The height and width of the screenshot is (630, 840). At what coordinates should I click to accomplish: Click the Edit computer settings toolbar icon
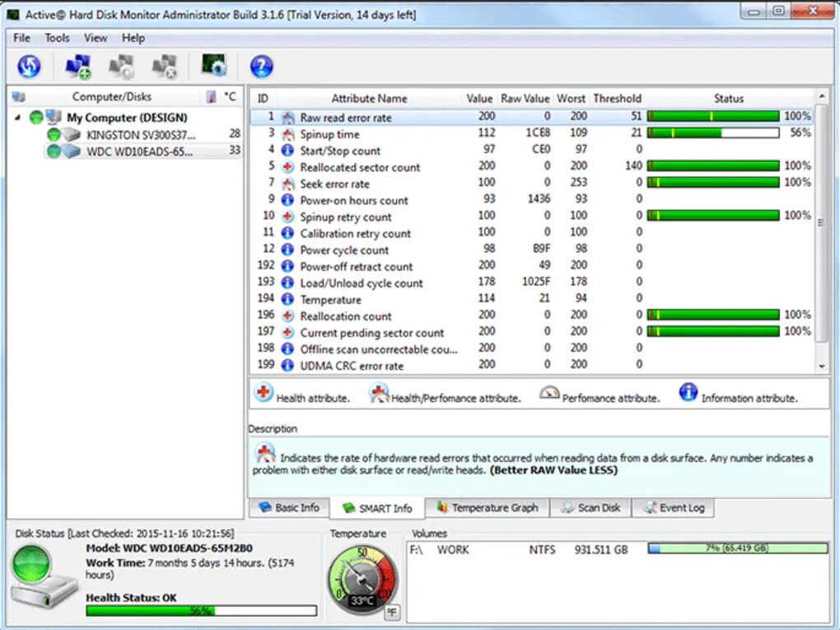pyautogui.click(x=122, y=67)
